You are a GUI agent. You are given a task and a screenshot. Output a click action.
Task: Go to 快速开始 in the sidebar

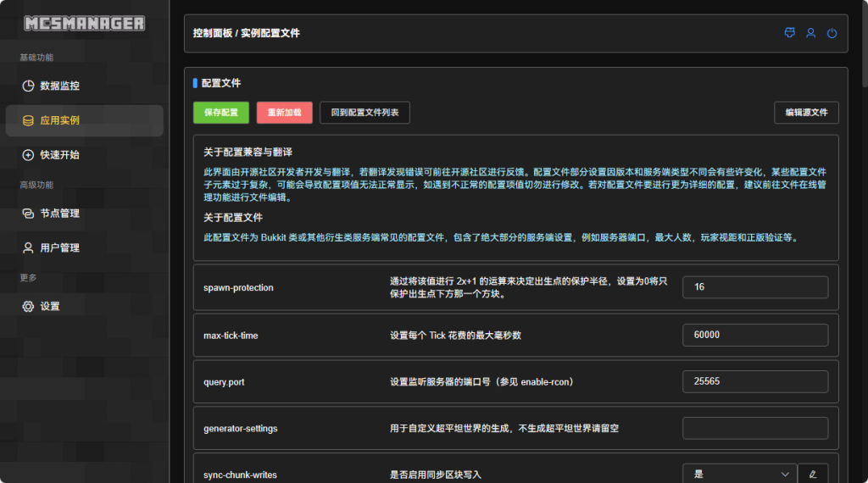tap(84, 155)
